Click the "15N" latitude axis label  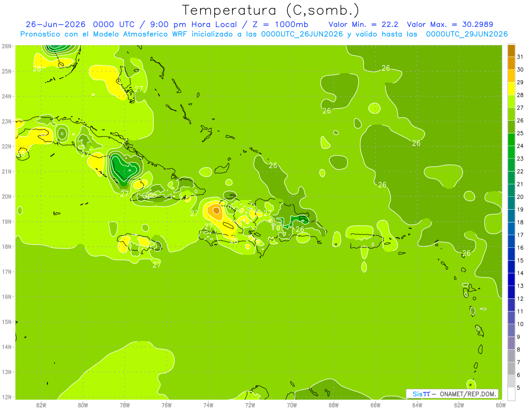[6, 321]
